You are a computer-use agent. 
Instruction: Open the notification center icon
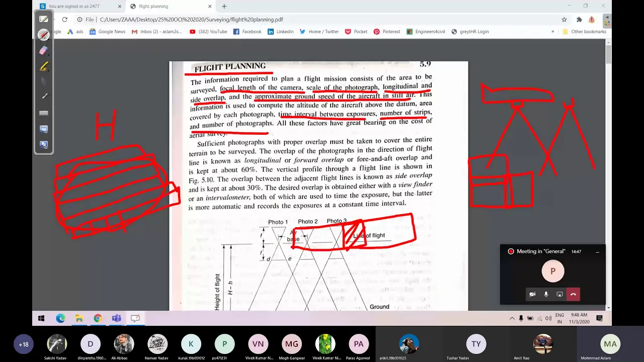[599, 318]
